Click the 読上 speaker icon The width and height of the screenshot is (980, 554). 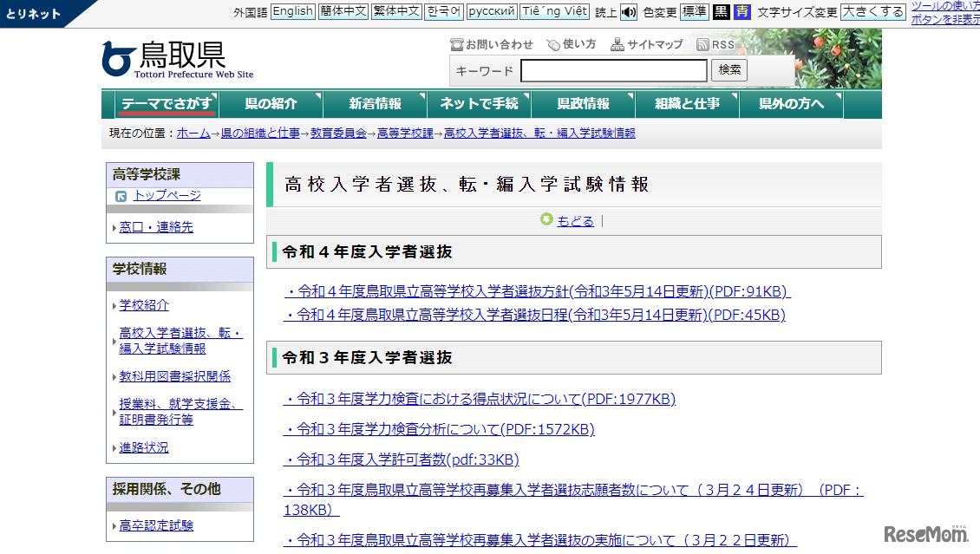[628, 11]
